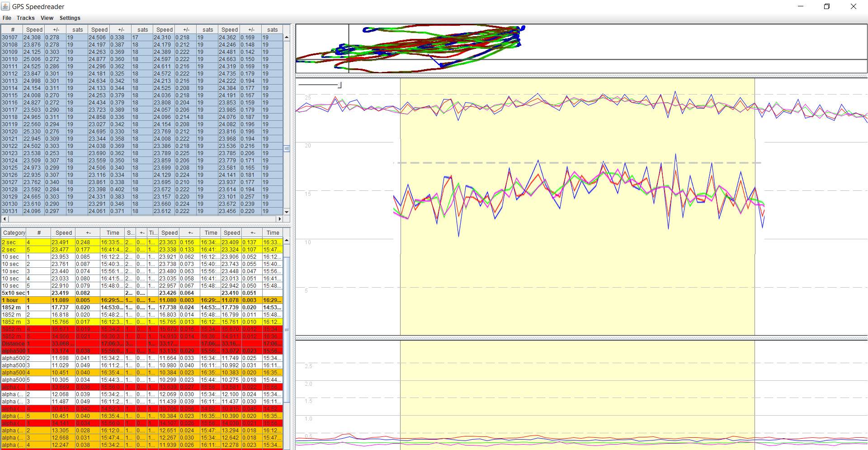Click down arrow of data table scrollbar
The width and height of the screenshot is (868, 450).
coord(287,212)
